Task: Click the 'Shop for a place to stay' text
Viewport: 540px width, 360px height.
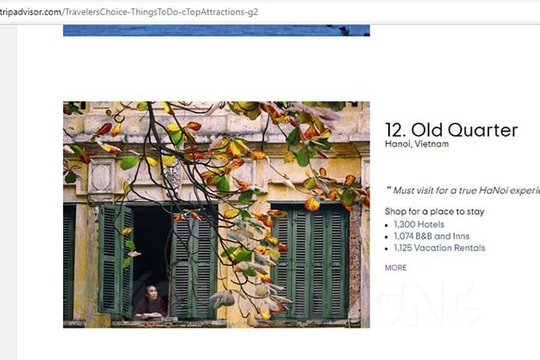Action: (434, 212)
